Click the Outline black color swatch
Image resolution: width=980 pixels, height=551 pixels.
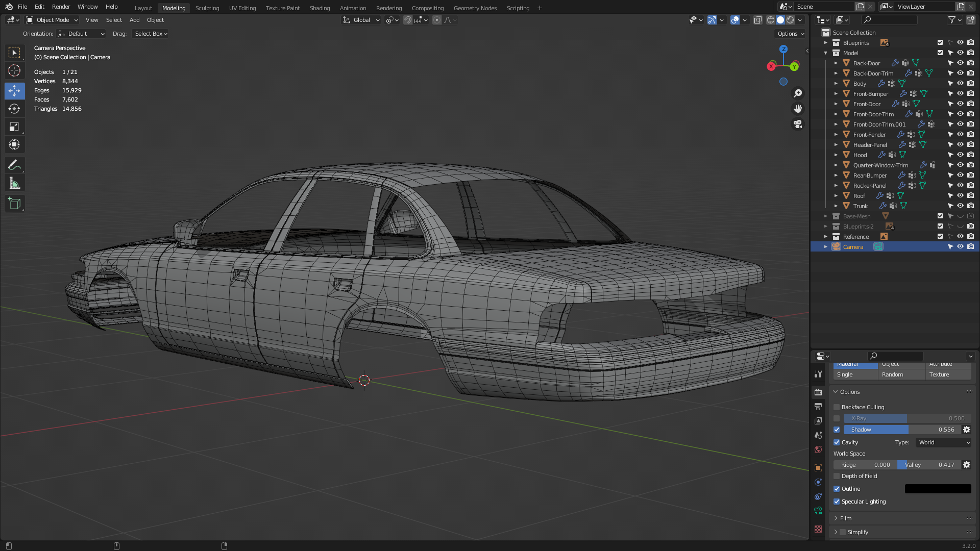tap(938, 489)
